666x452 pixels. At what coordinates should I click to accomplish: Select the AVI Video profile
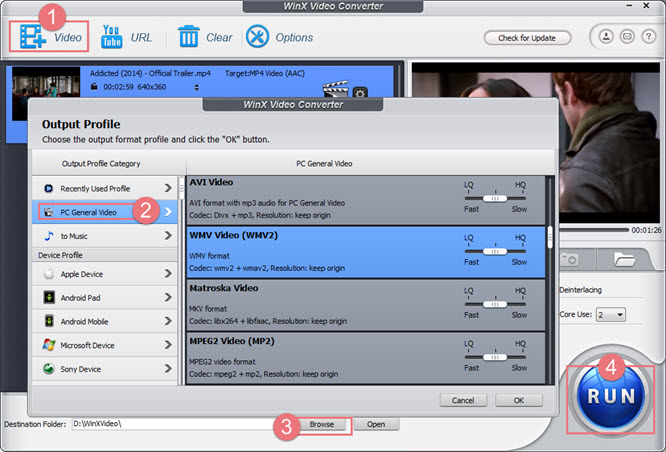366,200
